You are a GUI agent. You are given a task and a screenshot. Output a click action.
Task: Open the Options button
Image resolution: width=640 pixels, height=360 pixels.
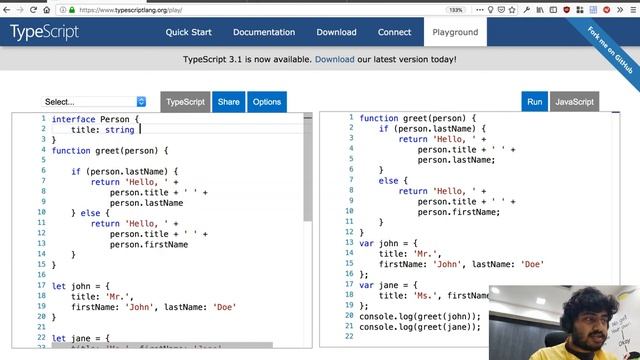pos(267,102)
